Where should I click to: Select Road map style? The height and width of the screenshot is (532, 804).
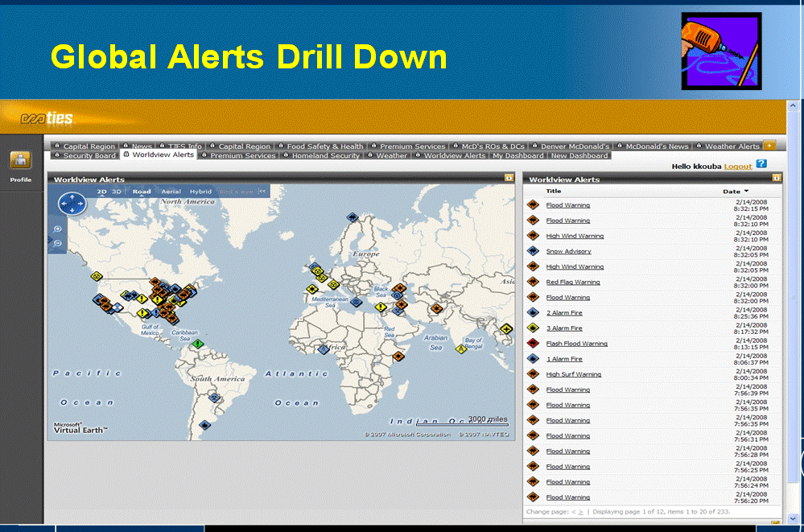(x=142, y=192)
